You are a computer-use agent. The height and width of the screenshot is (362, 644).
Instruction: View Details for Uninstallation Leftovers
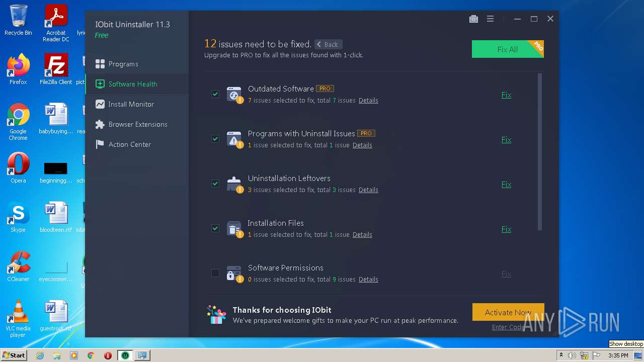pos(368,190)
